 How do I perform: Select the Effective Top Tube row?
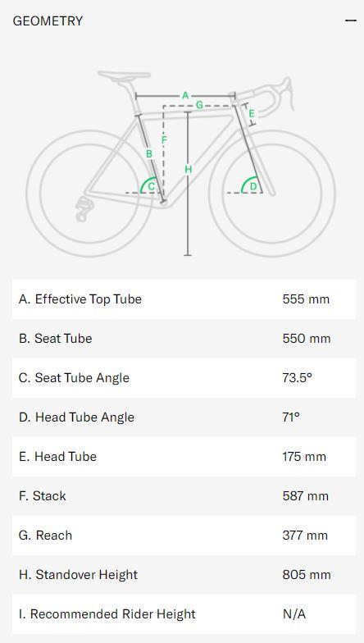(x=184, y=299)
